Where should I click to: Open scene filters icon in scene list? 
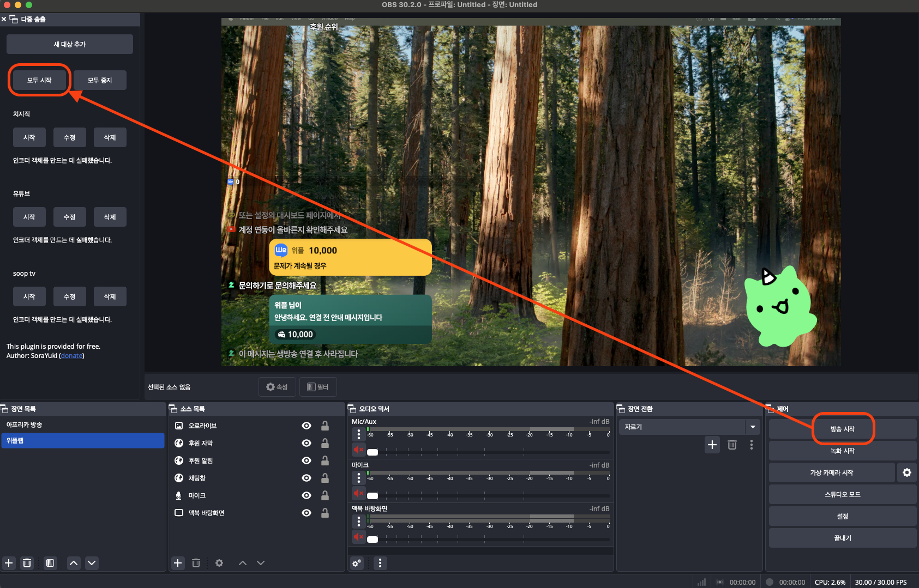point(50,563)
